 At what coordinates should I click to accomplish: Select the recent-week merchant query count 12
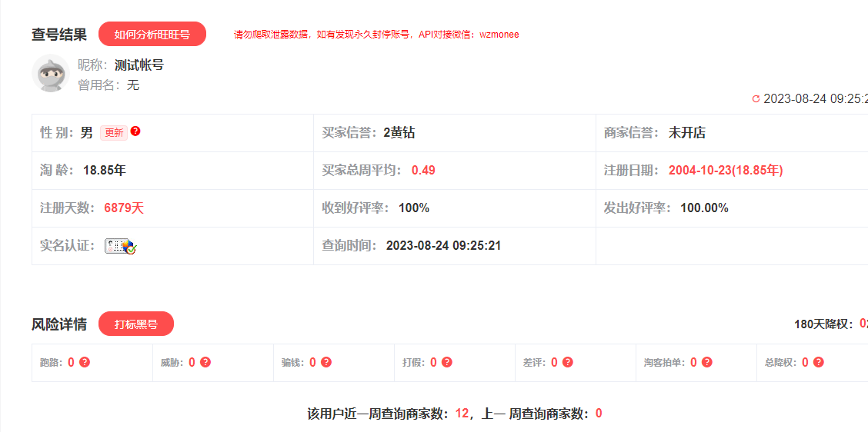462,414
